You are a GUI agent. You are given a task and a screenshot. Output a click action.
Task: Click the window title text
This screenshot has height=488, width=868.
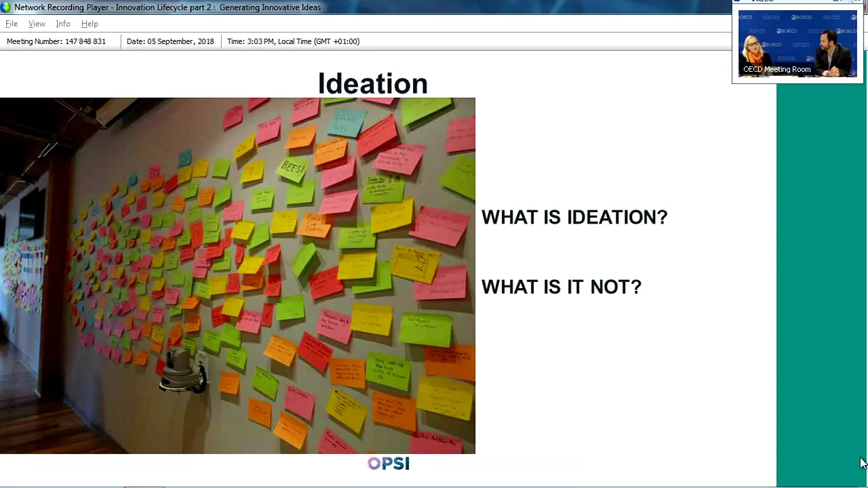pyautogui.click(x=167, y=7)
